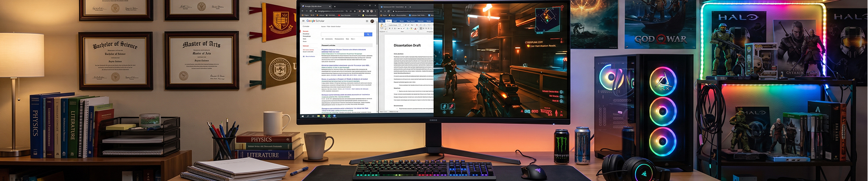
Task: Open the taskbar search magnifier
Action: (x=307, y=116)
